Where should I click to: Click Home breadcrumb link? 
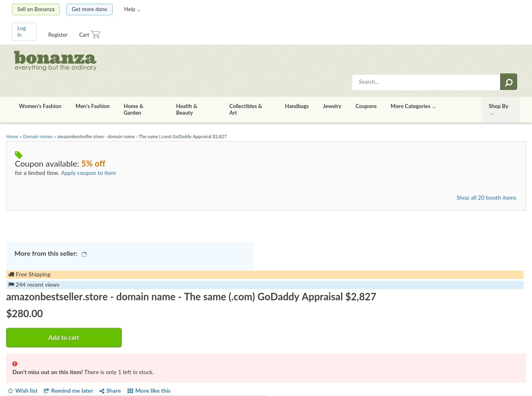click(x=12, y=137)
